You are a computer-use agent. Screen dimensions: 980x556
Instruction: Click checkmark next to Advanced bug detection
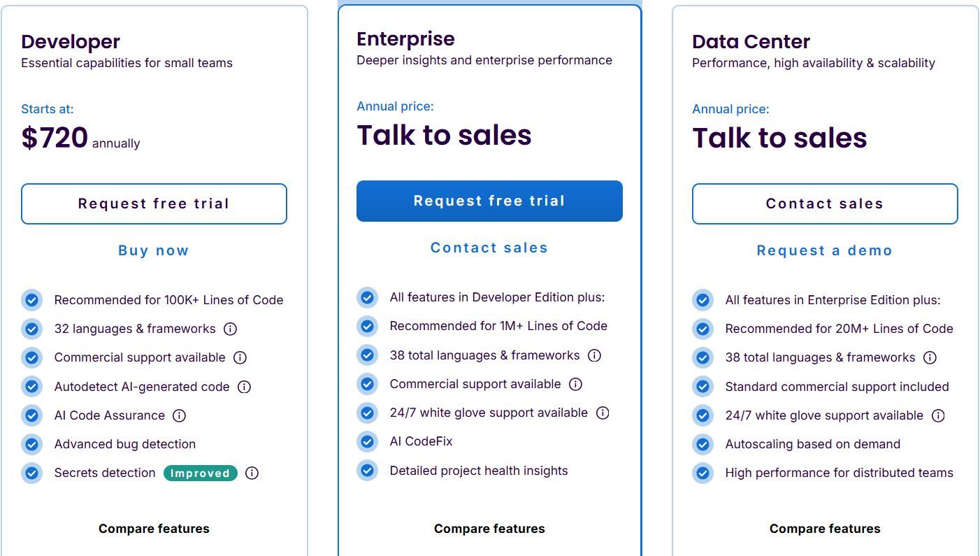click(31, 444)
